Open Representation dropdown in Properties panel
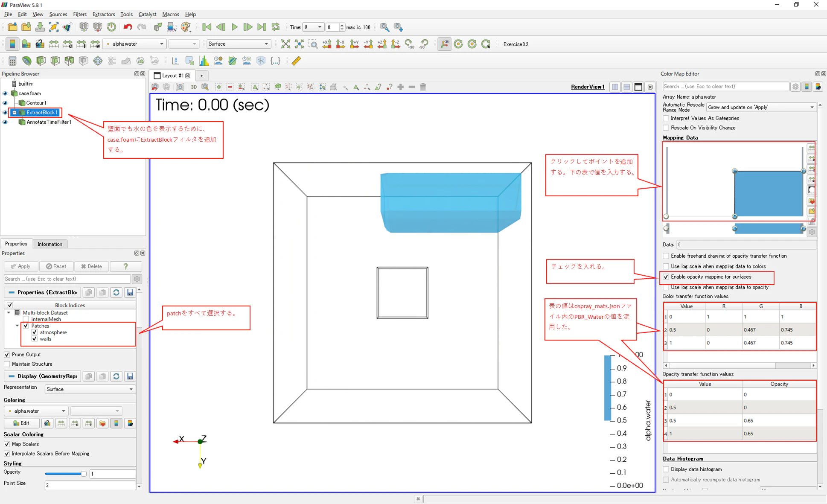This screenshot has width=827, height=504. coord(90,389)
